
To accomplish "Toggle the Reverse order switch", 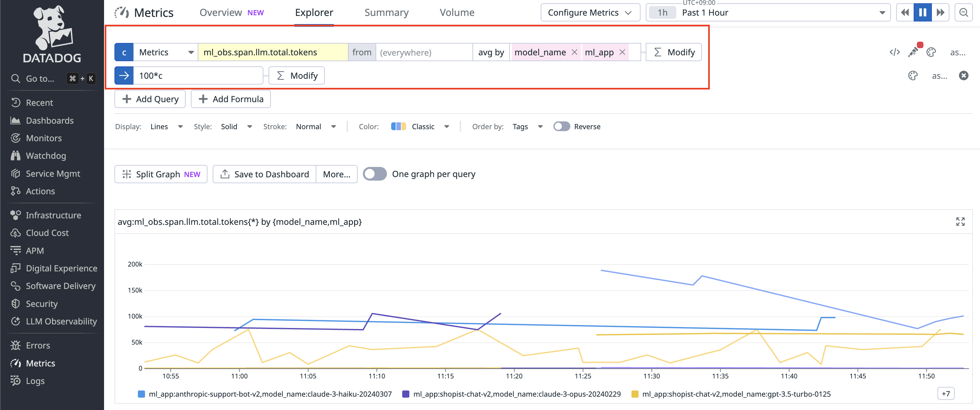I will click(x=561, y=126).
